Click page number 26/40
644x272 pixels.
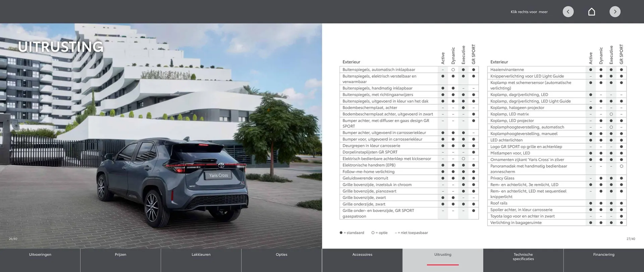tap(13, 239)
